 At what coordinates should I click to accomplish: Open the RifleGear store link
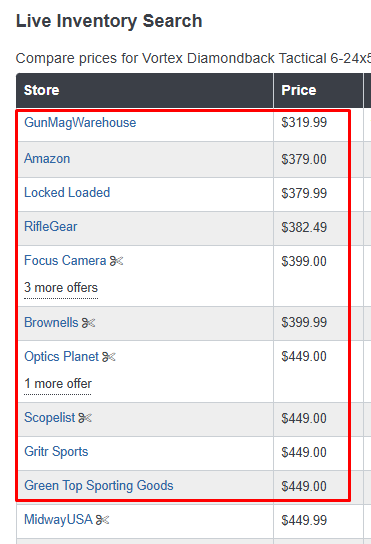tap(51, 227)
